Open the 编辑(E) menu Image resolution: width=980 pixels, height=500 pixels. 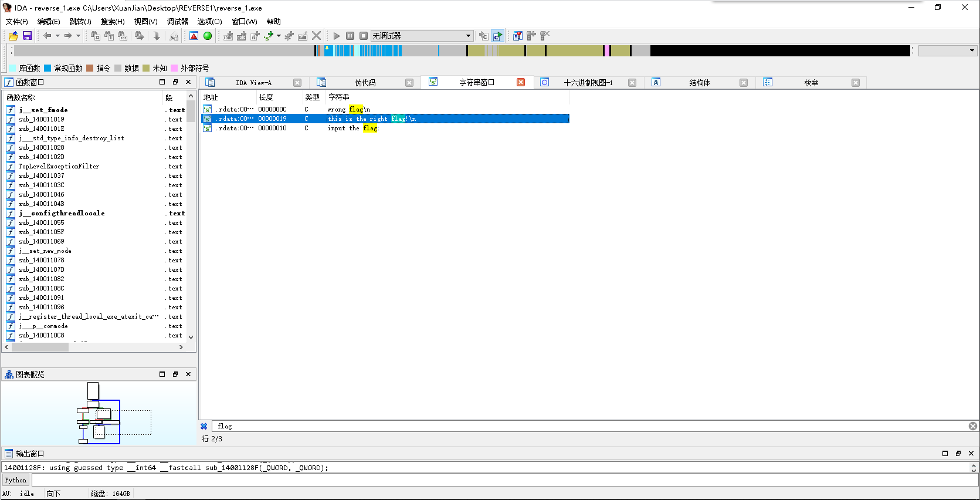click(x=49, y=22)
